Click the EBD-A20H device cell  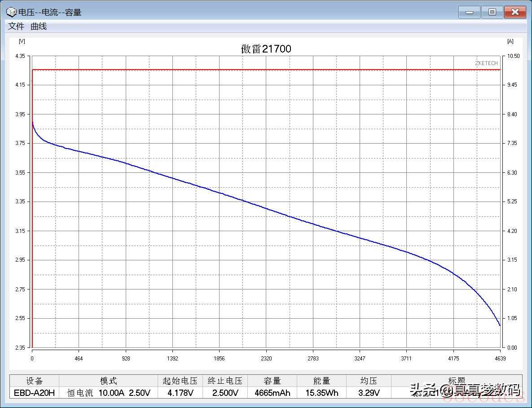click(x=34, y=393)
